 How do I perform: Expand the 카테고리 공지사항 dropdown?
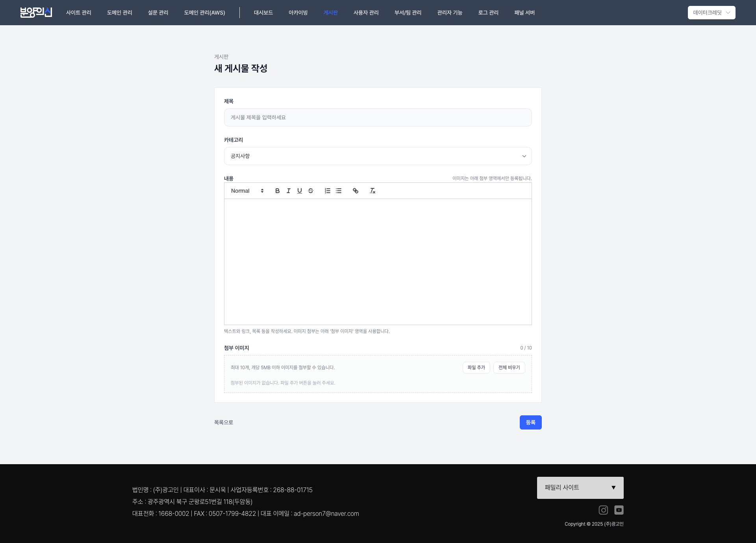[378, 156]
